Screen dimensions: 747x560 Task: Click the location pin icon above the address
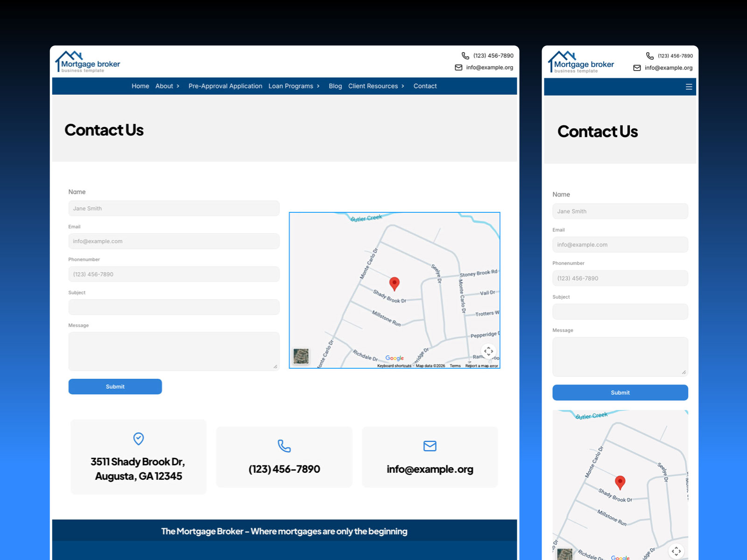point(139,439)
